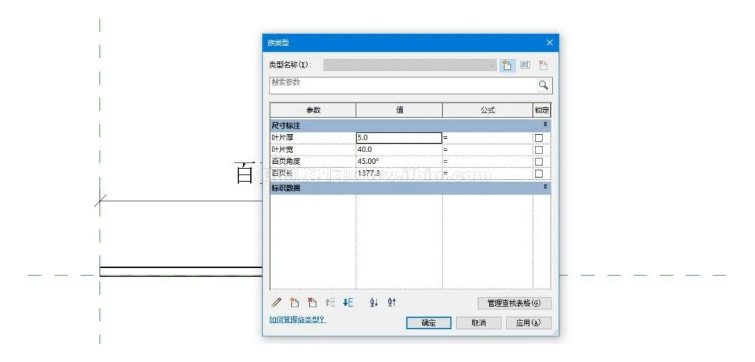Click the Rename Type icon
755x362 pixels.
pyautogui.click(x=525, y=65)
